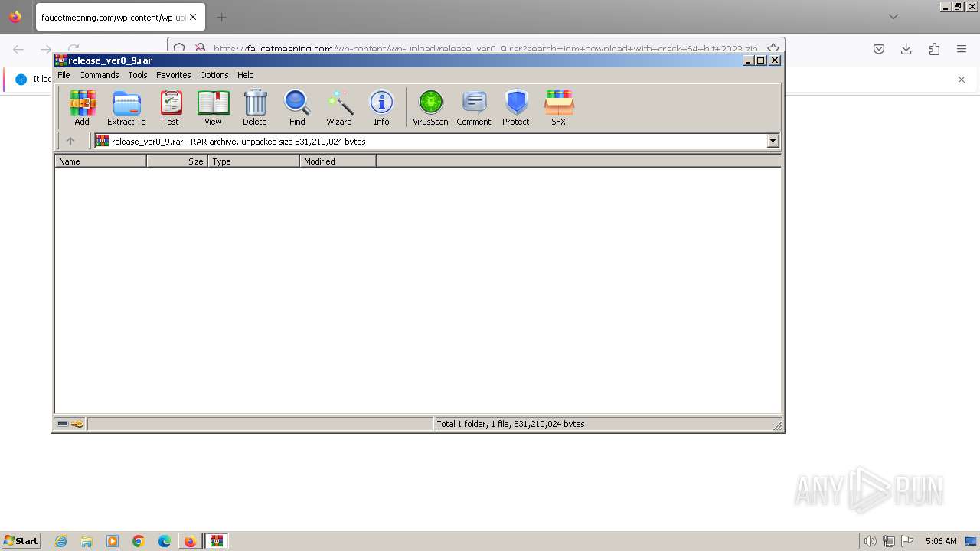Click the Windows Start button
Viewport: 980px width, 551px height.
(x=21, y=540)
